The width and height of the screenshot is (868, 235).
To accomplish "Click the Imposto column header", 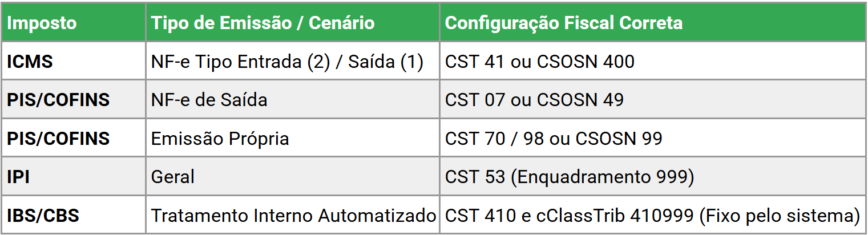I will (41, 23).
